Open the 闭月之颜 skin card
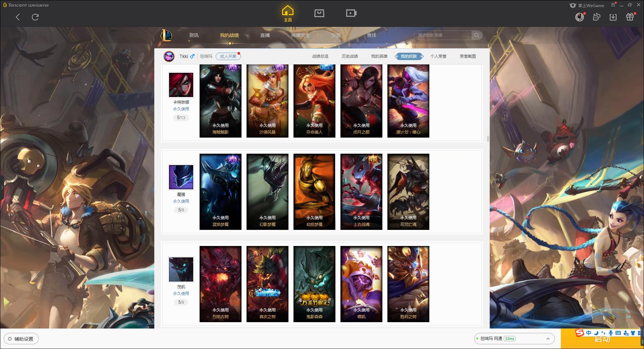Viewport: 644px width, 349px height. click(x=361, y=101)
